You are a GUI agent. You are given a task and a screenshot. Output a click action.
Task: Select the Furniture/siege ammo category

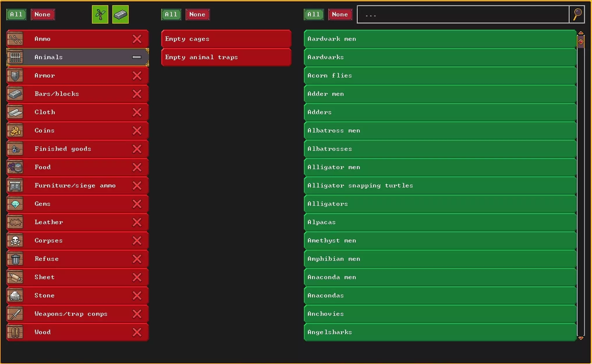[x=75, y=186]
